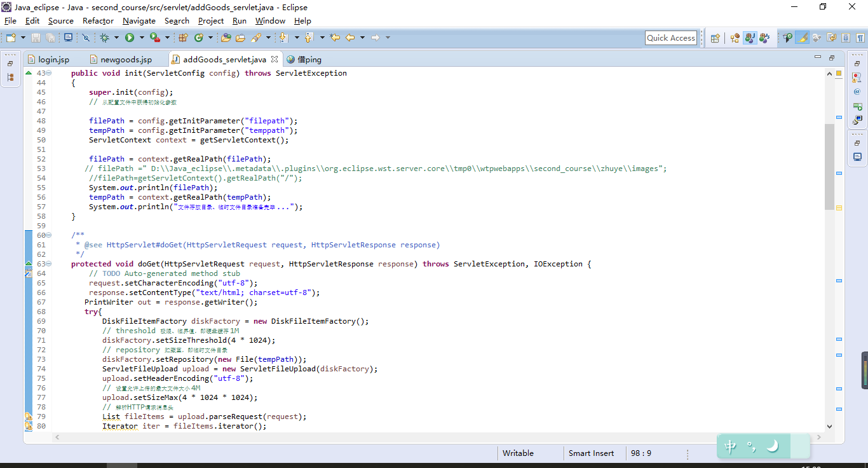
Task: Click the Open Task folder icon
Action: [x=240, y=38]
